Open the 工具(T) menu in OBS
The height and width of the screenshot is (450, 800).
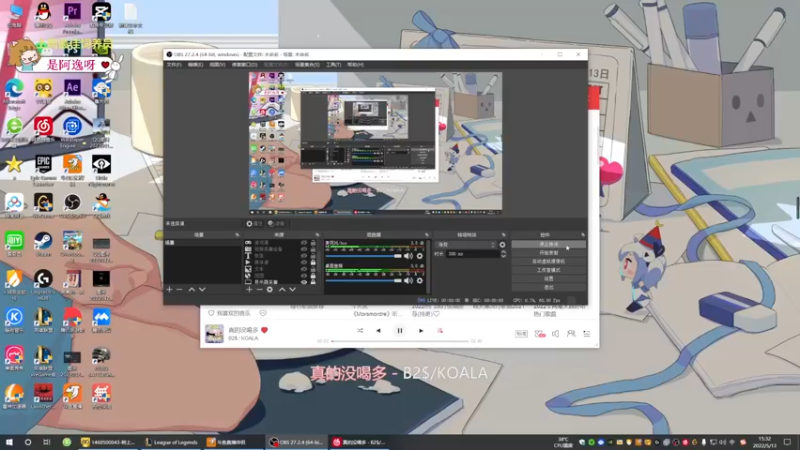pyautogui.click(x=333, y=65)
